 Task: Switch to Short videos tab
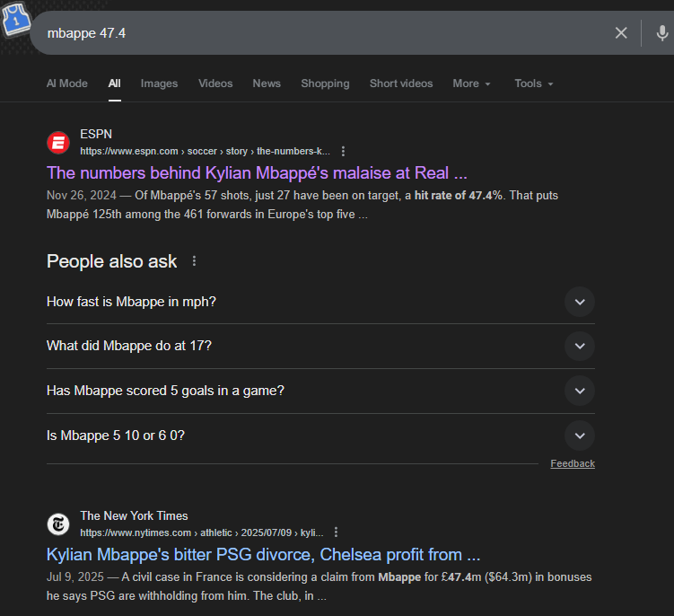click(401, 84)
